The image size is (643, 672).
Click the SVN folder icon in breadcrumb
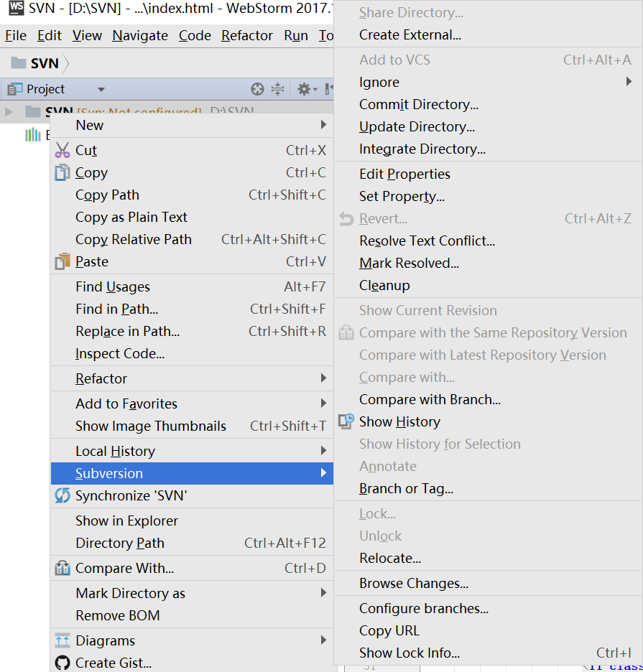click(x=18, y=62)
